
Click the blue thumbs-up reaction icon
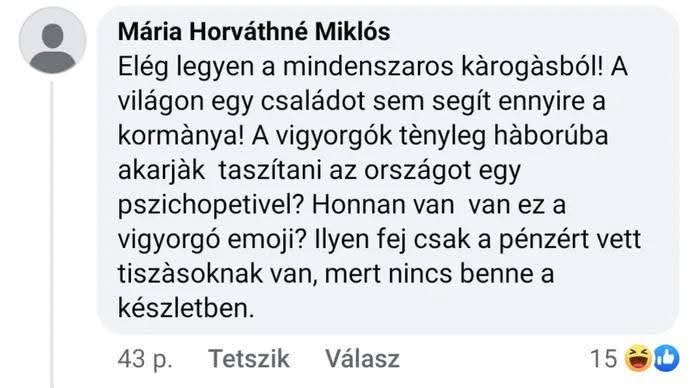point(667,358)
